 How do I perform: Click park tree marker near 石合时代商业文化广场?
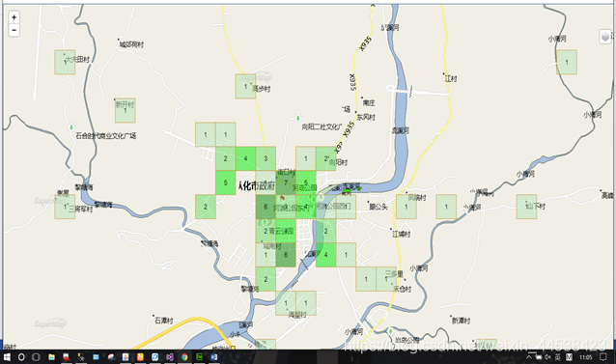[71, 127]
